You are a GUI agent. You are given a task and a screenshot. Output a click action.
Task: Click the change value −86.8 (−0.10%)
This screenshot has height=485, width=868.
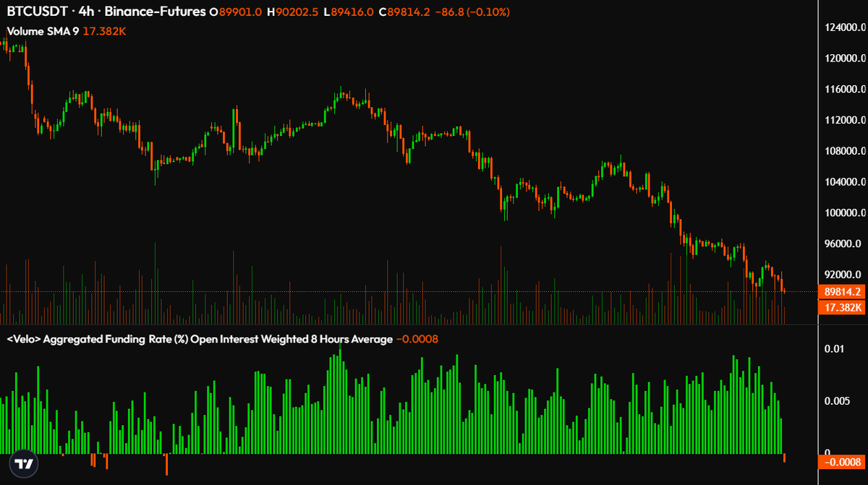tap(472, 12)
